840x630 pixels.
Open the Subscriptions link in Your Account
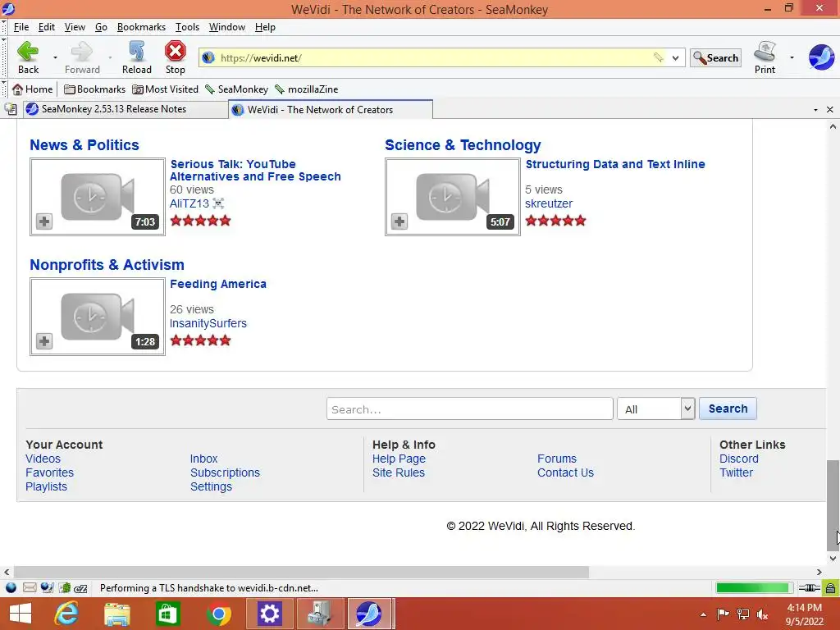(225, 472)
